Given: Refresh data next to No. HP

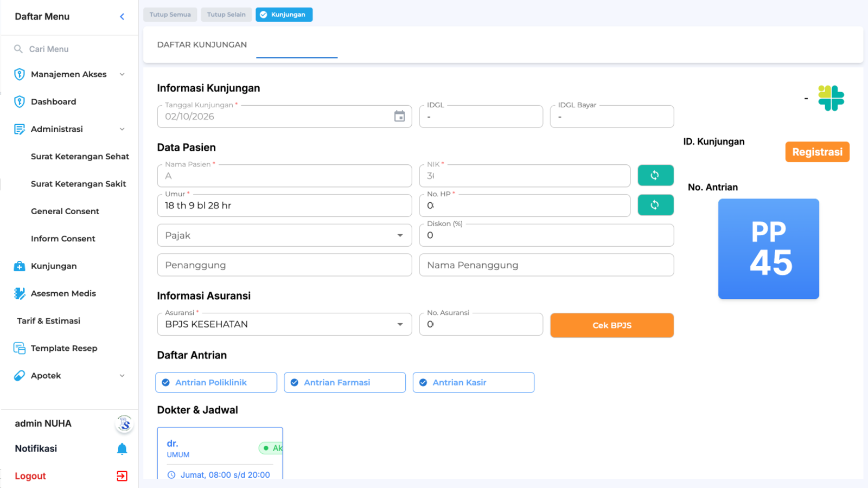Looking at the screenshot, I should pos(655,205).
